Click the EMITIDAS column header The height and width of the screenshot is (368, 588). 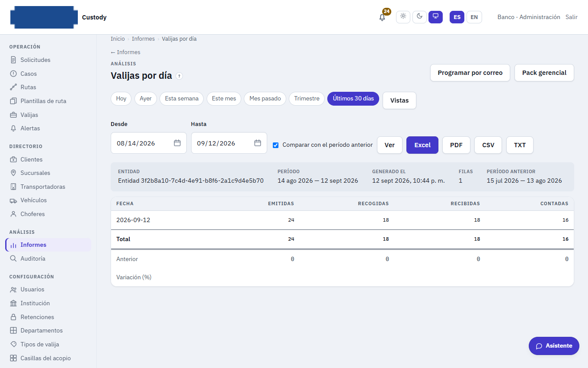coord(281,203)
